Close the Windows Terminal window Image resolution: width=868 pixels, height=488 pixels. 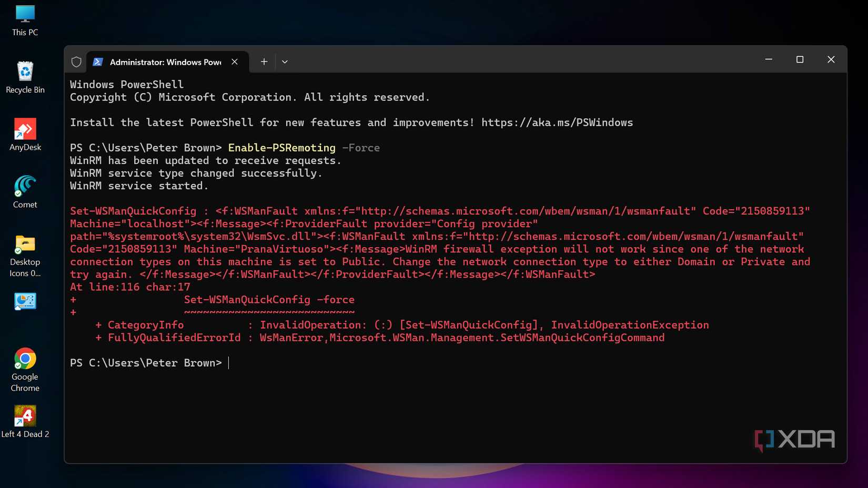tap(831, 59)
